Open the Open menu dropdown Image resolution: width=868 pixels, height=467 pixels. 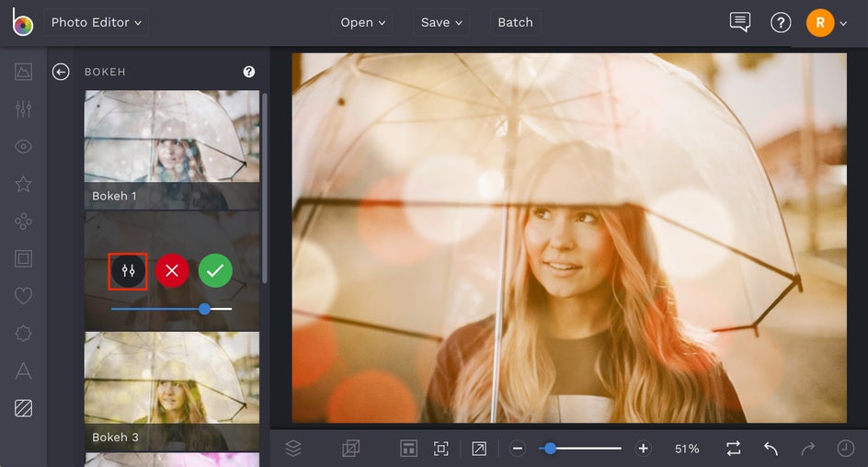point(362,23)
